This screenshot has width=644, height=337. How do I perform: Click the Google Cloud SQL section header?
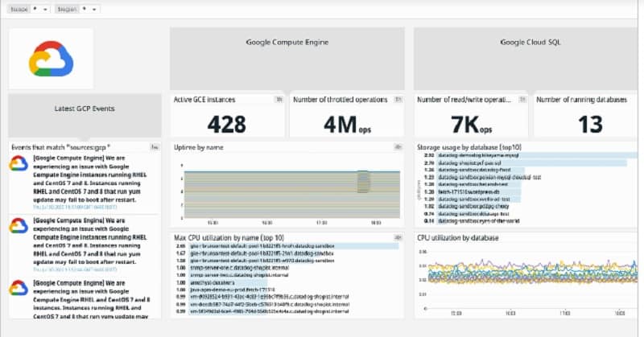[x=527, y=58]
